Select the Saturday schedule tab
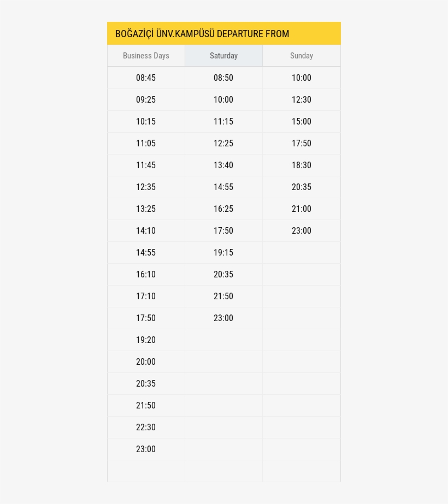 [223, 56]
